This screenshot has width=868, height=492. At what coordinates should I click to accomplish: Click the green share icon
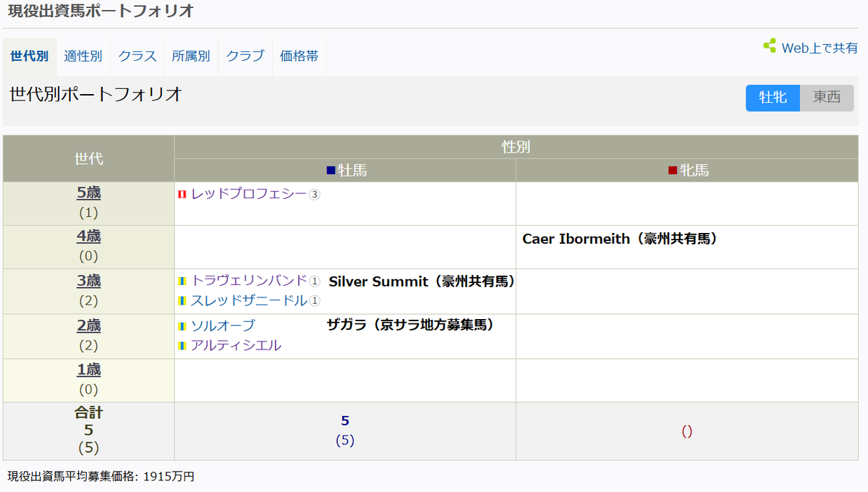coord(770,46)
